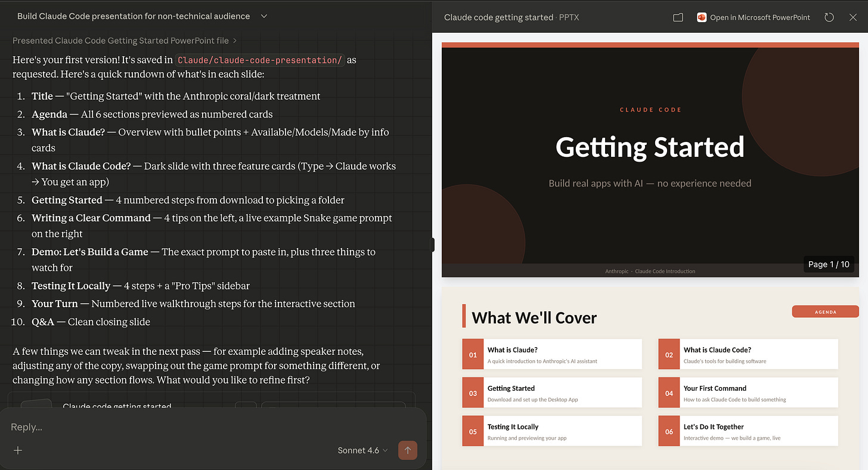
Task: Select the 'Getting Started' title slide
Action: pos(650,160)
